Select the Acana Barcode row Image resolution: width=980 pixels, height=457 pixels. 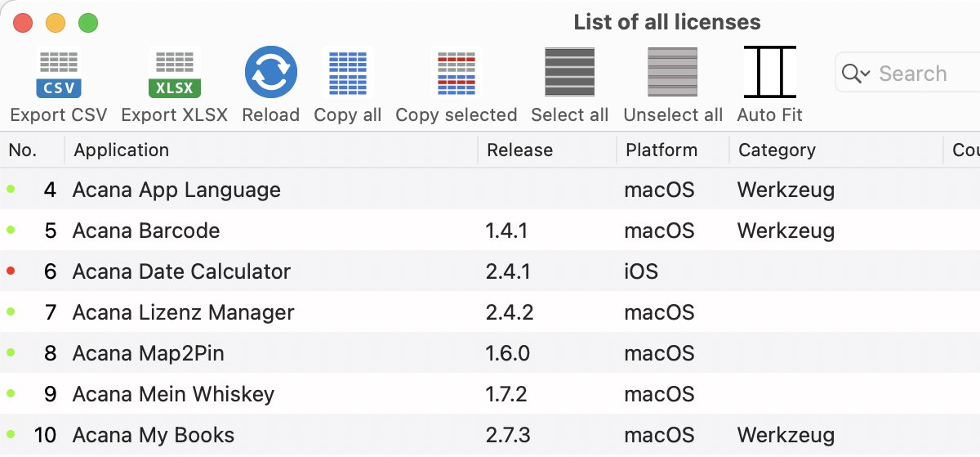490,231
